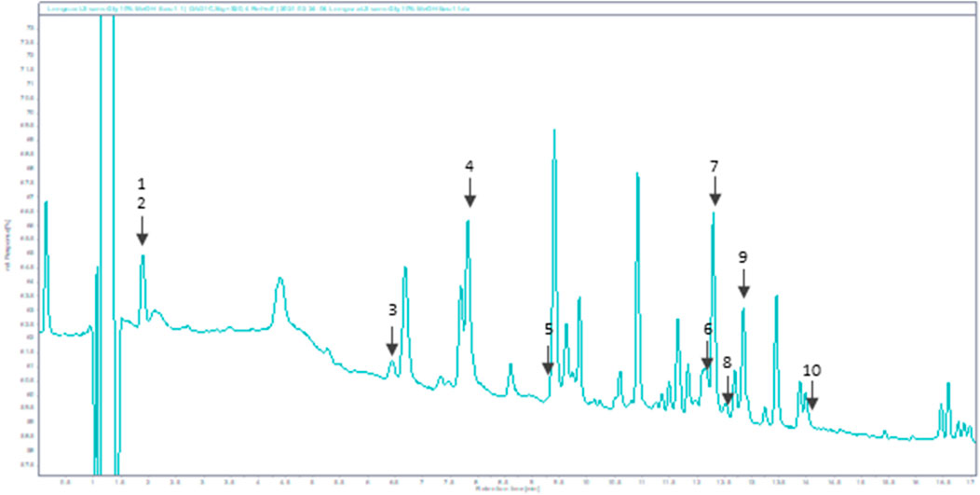Click the tall unlabeled peak just right of arrow 9
Image resolution: width=980 pixels, height=495 pixels.
pos(776,300)
